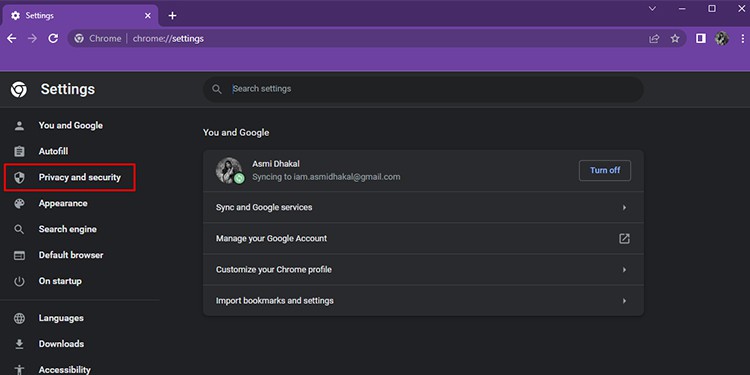Screen dimensions: 750x375
Task: Open the Downloads section
Action: 61,344
